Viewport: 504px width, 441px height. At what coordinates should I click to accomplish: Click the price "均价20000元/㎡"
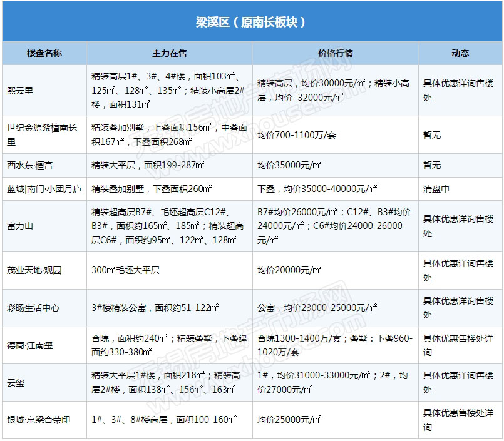tap(289, 270)
